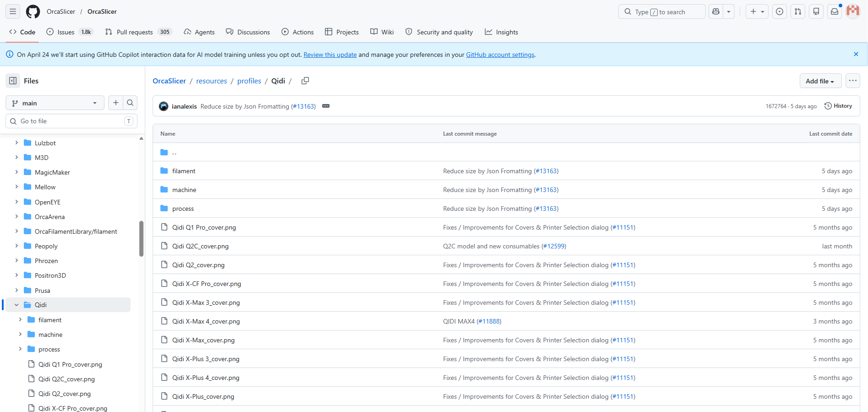Navigate to resources in breadcrumb
868x412 pixels.
[211, 81]
